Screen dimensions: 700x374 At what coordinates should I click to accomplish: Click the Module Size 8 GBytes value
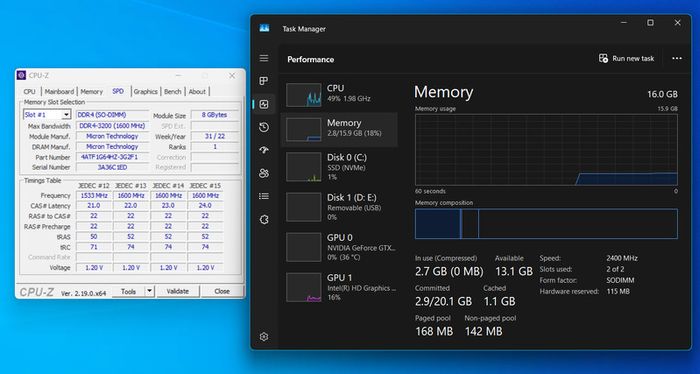(x=215, y=115)
